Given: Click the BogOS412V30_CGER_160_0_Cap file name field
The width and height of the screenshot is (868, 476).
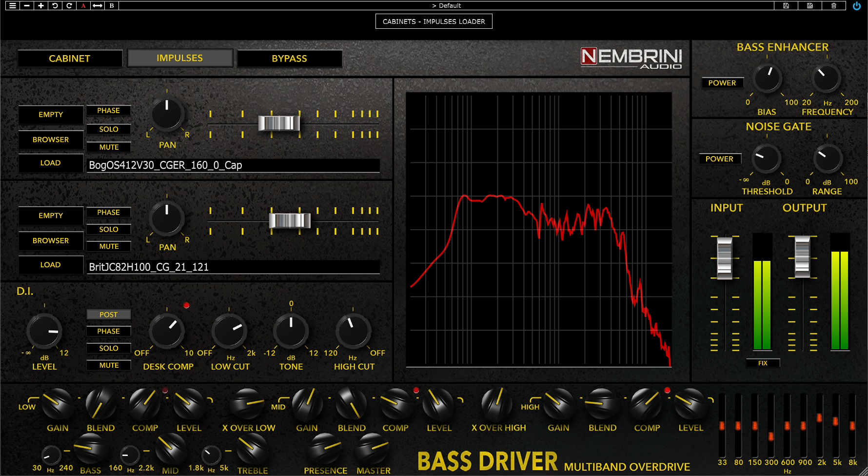Looking at the screenshot, I should click(233, 165).
